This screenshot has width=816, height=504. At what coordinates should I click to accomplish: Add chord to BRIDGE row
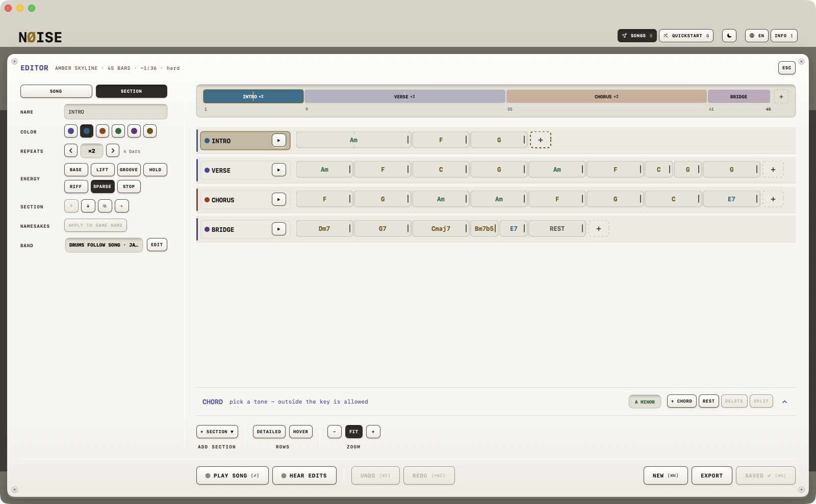(599, 229)
